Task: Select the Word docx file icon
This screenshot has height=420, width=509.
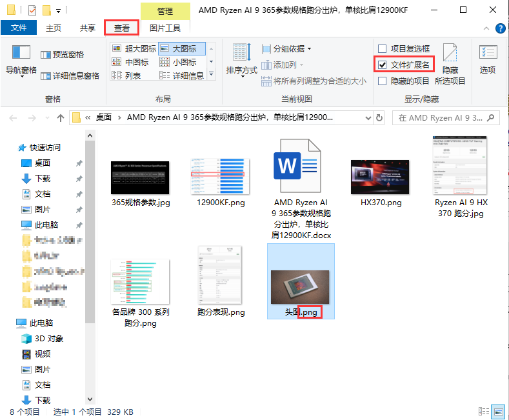Action: tap(298, 166)
